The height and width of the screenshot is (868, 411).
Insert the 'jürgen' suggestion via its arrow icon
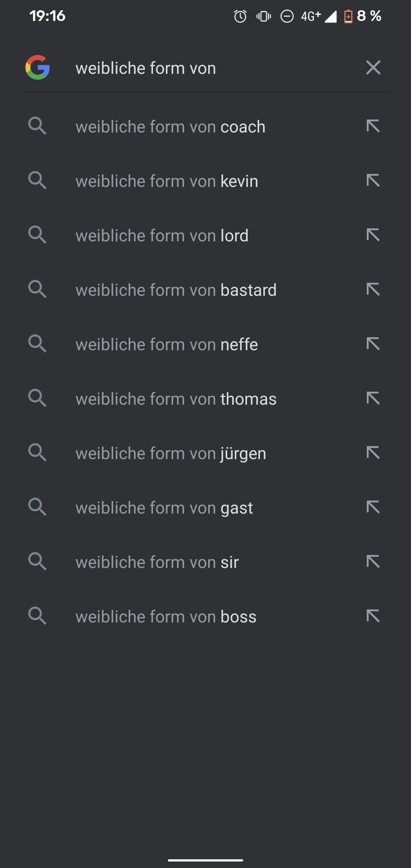click(x=373, y=453)
